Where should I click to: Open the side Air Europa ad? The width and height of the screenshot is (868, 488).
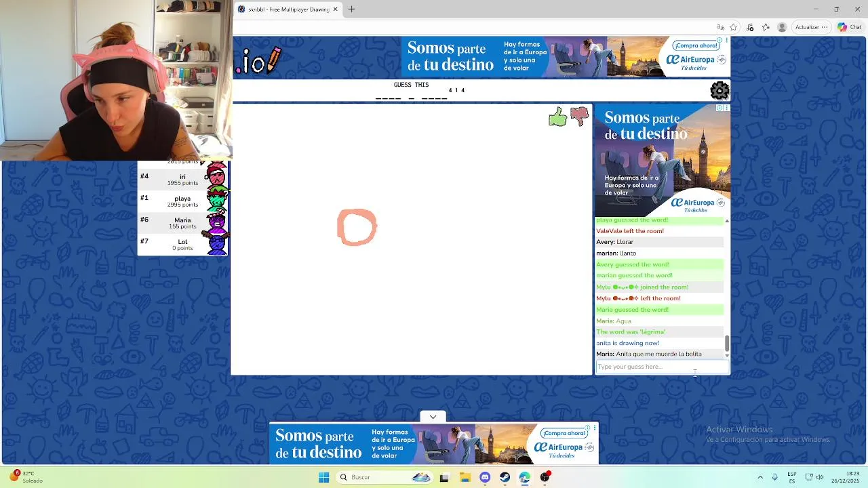coord(663,160)
